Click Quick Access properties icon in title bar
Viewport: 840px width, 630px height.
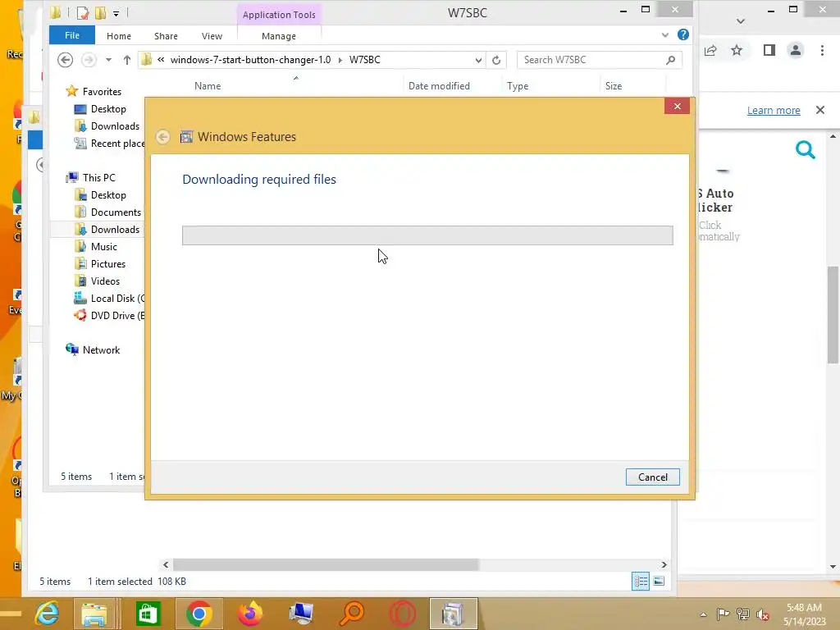[x=83, y=12]
